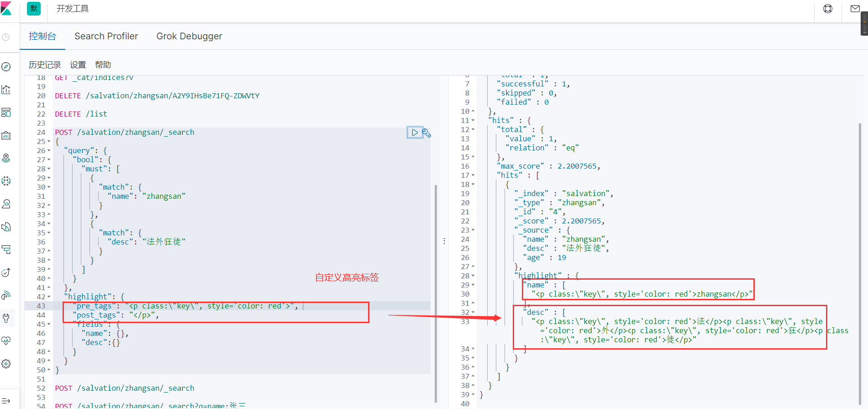
Task: Fold the "fields" block at editor line 45
Action: tap(49, 324)
